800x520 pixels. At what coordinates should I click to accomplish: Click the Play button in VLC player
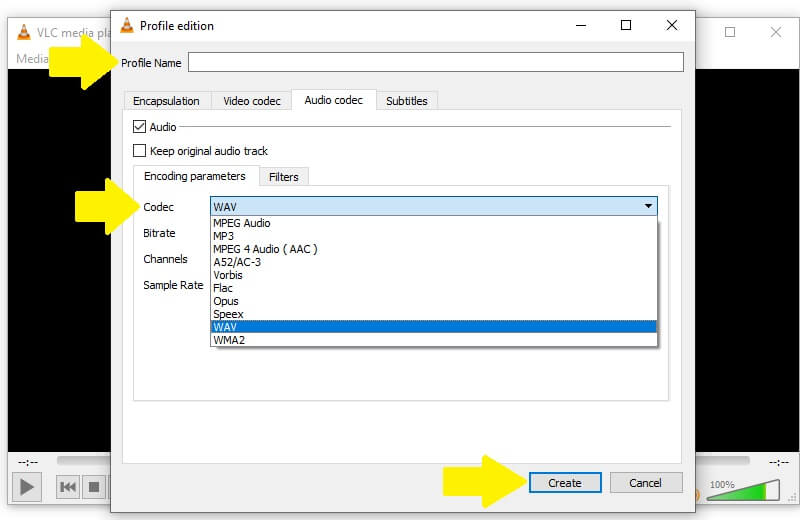point(27,487)
